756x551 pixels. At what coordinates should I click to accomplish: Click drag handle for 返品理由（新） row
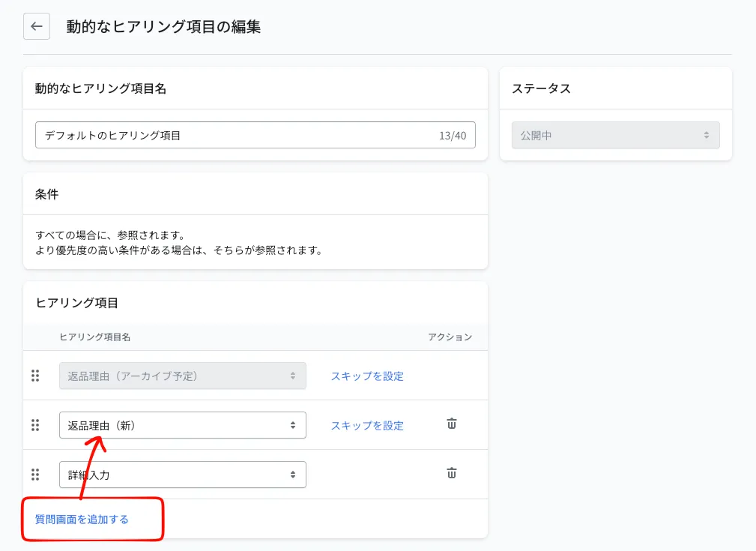pyautogui.click(x=35, y=425)
